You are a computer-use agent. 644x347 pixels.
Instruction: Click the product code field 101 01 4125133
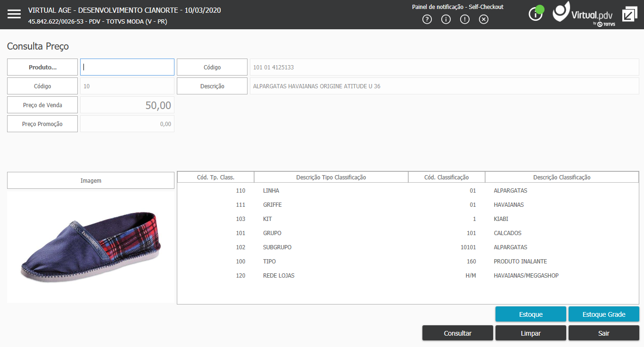445,67
